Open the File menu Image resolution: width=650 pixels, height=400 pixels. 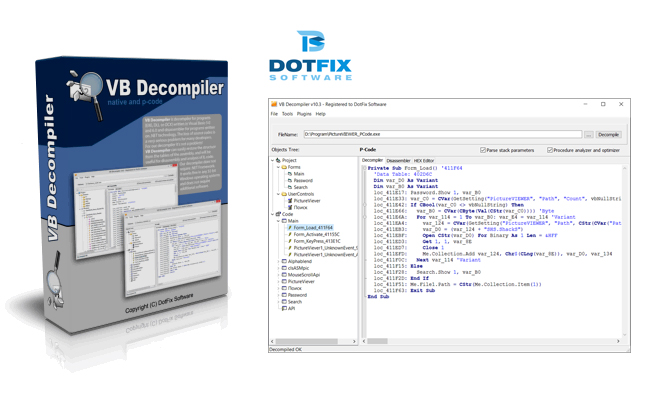click(274, 114)
